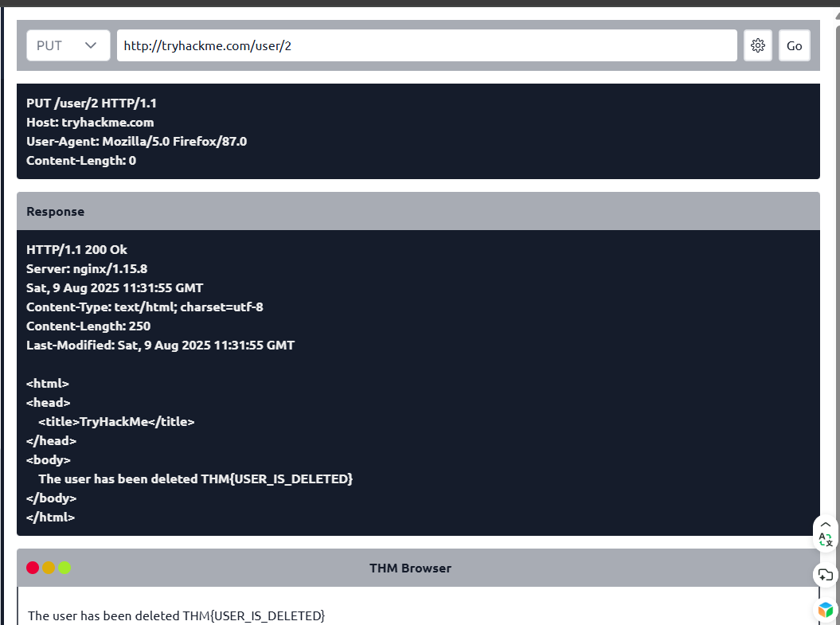Select the opening <body> tag line
840x625 pixels.
click(x=49, y=460)
